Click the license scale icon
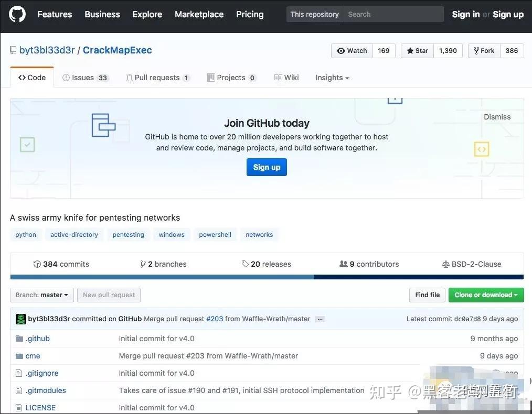The height and width of the screenshot is (414, 532). click(x=446, y=264)
